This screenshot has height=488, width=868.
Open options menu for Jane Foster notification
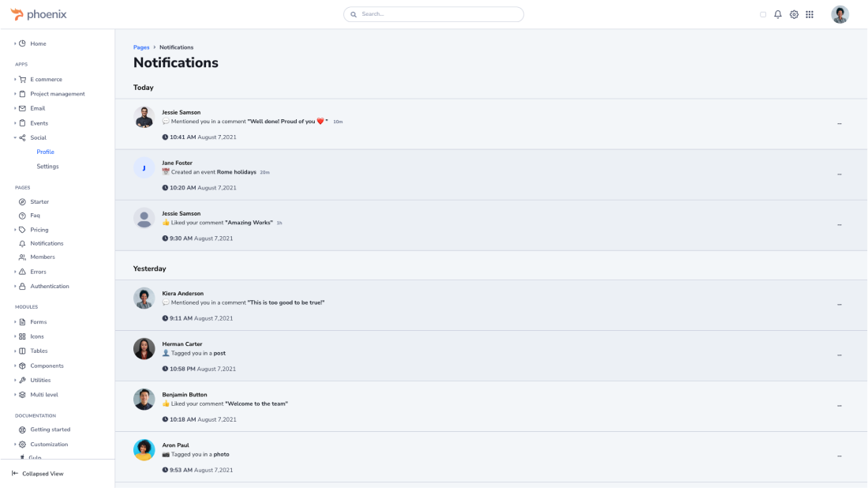(x=839, y=175)
